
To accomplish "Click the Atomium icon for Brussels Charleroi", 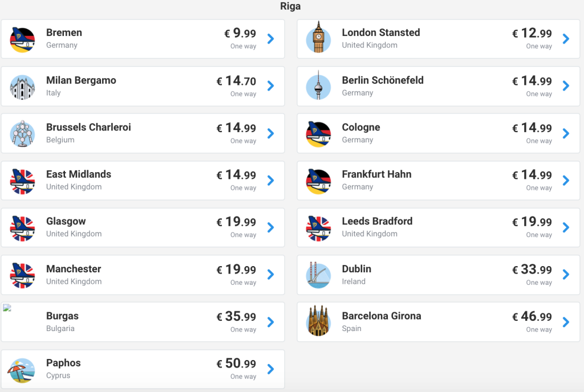I will point(23,134).
